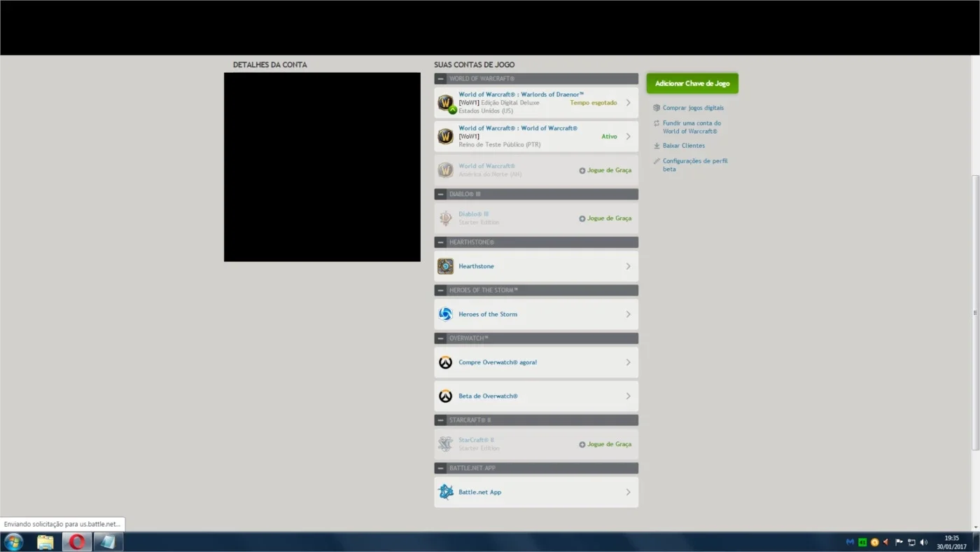The height and width of the screenshot is (552, 980).
Task: Click the Hearthstone text link
Action: click(476, 266)
